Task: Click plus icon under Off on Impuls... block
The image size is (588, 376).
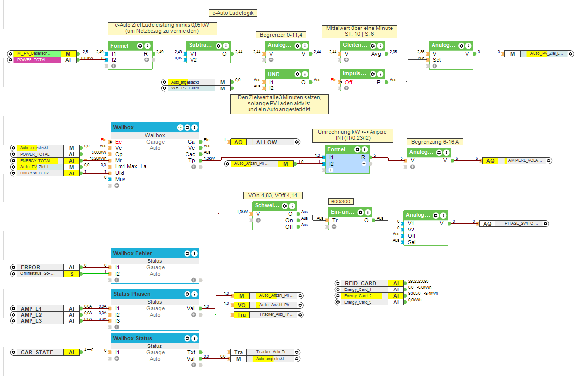Action: (346, 88)
